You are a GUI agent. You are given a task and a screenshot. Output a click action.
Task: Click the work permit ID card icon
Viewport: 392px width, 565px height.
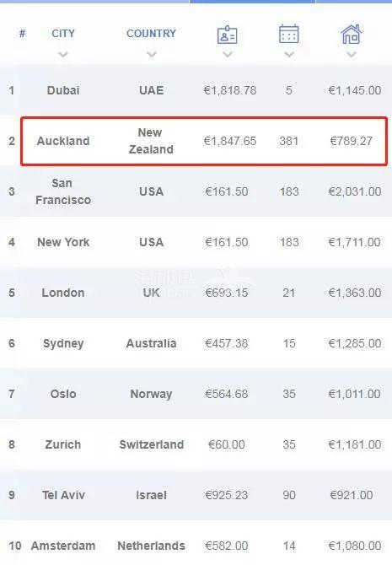(x=228, y=35)
